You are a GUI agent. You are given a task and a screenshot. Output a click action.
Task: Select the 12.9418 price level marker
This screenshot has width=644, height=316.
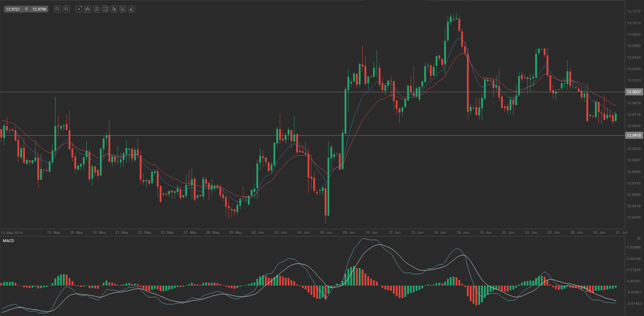(634, 135)
